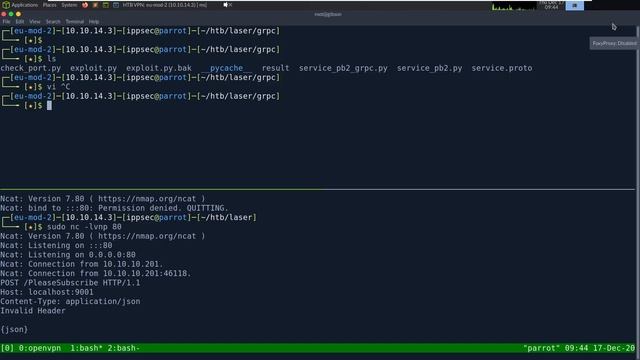This screenshot has width=640, height=360.
Task: Click the https://nmap.org/ncat URL after bind error
Action: click(x=147, y=199)
